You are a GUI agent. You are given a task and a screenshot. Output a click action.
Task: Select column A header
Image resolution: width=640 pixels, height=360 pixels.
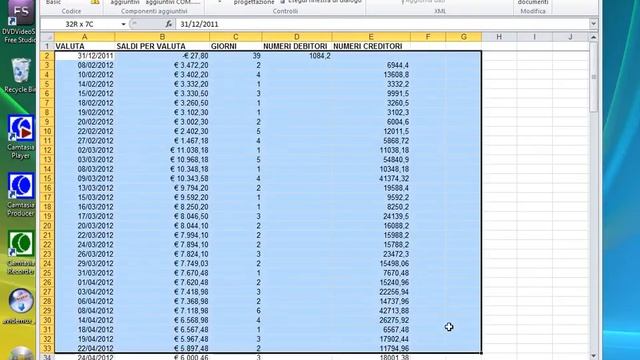click(84, 37)
